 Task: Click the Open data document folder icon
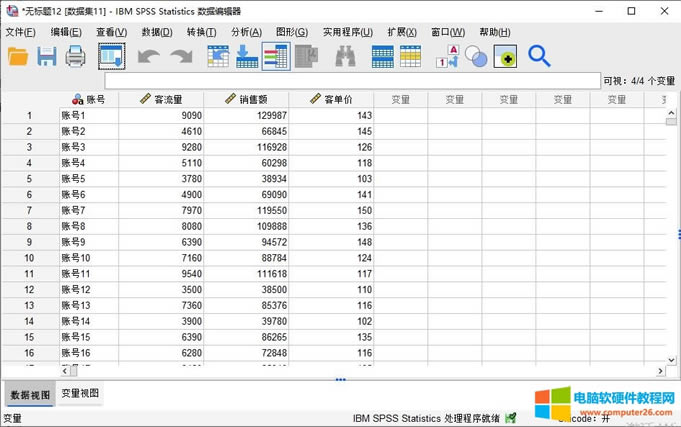[x=18, y=57]
